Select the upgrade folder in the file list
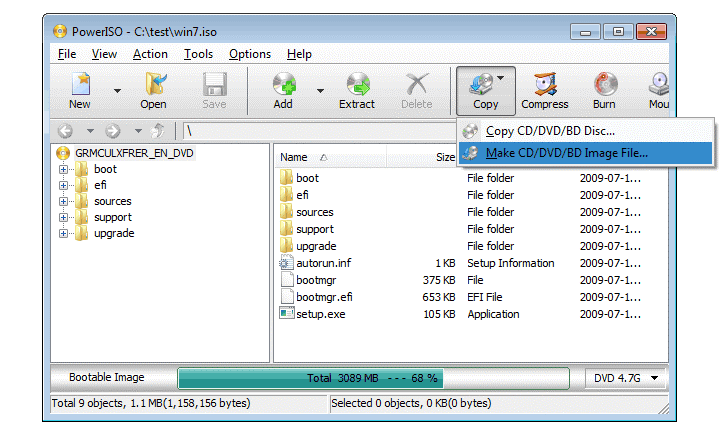 (316, 247)
